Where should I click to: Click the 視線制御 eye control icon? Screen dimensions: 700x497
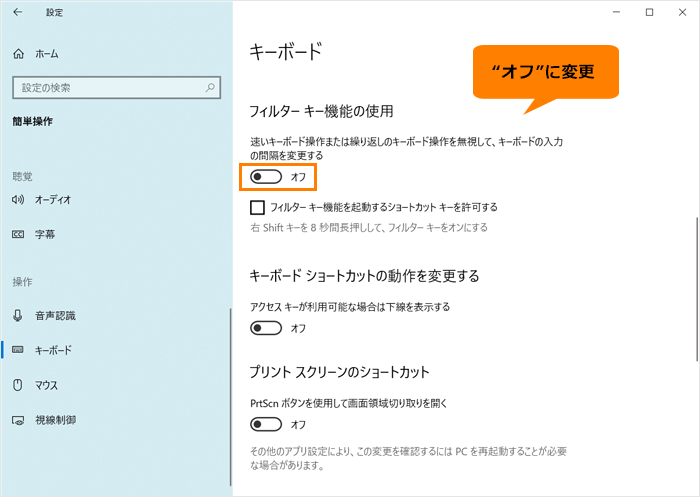pyautogui.click(x=18, y=420)
